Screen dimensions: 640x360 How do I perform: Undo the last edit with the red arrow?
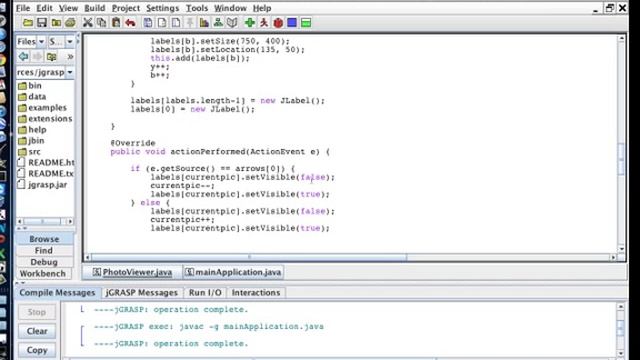coord(131,23)
